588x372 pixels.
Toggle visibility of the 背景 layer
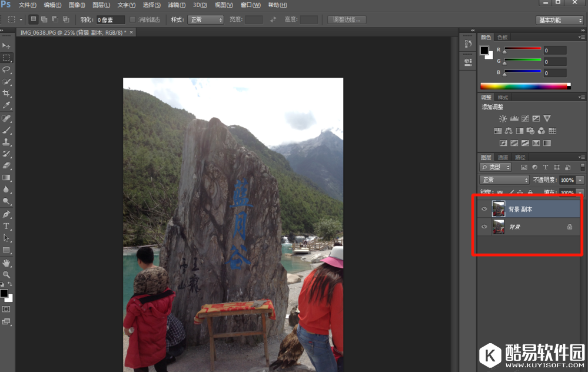point(484,227)
